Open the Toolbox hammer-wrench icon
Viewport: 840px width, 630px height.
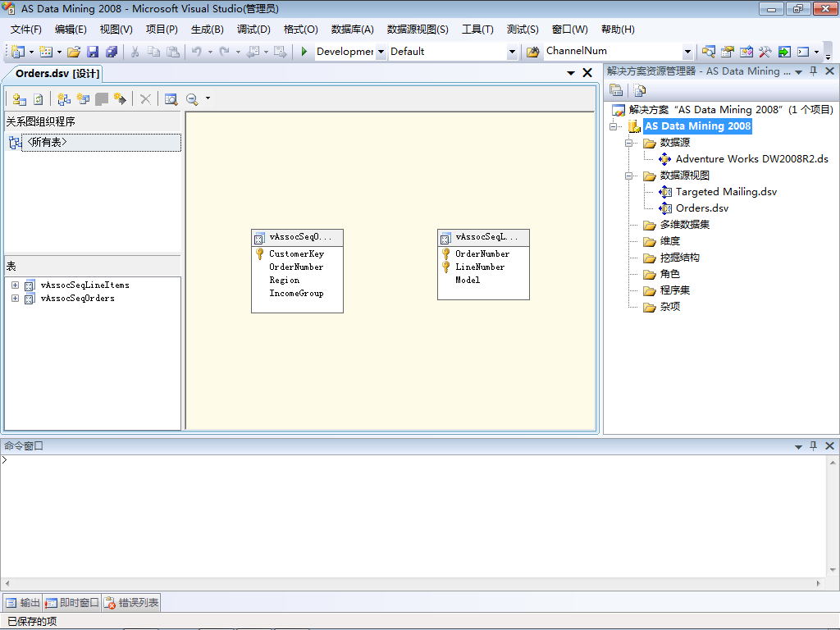765,52
